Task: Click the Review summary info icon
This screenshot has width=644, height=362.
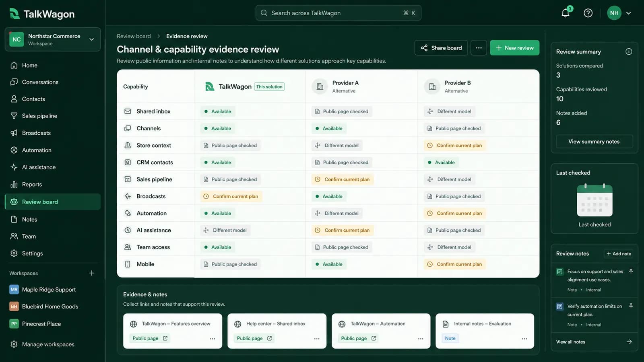Action: coord(629,51)
